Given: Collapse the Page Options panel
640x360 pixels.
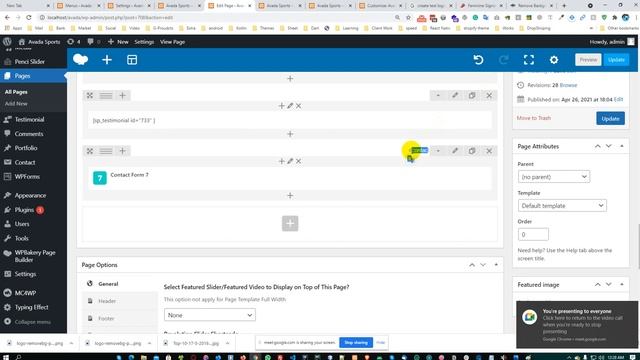Looking at the screenshot, I should (x=496, y=265).
